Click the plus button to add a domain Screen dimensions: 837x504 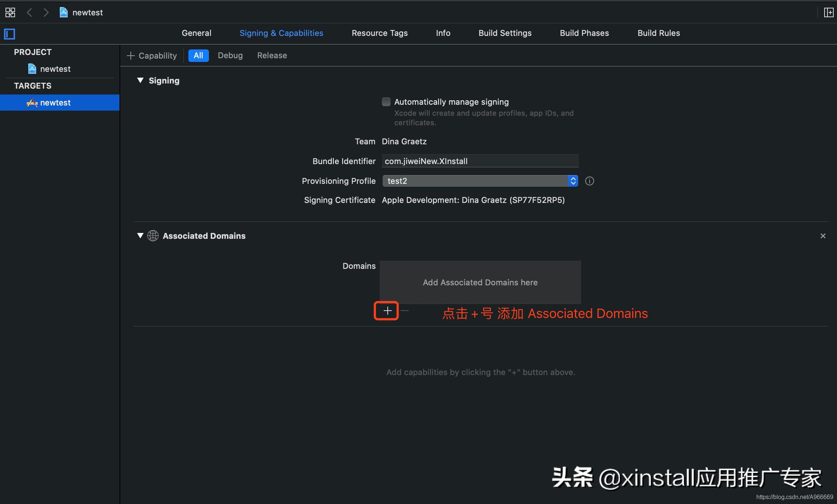point(386,311)
